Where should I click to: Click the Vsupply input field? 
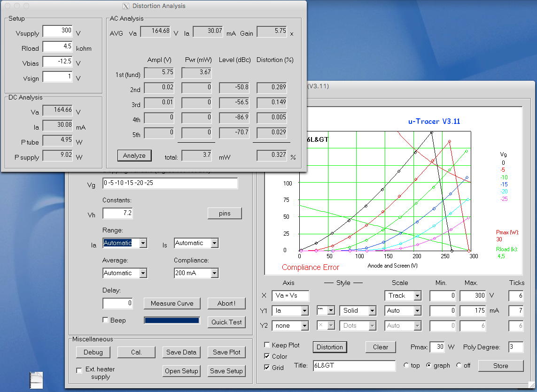point(57,31)
